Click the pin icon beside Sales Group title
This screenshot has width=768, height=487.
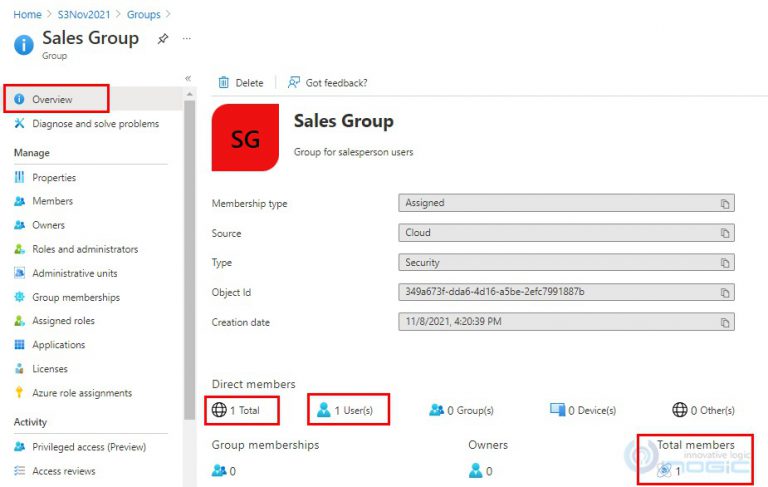[163, 39]
